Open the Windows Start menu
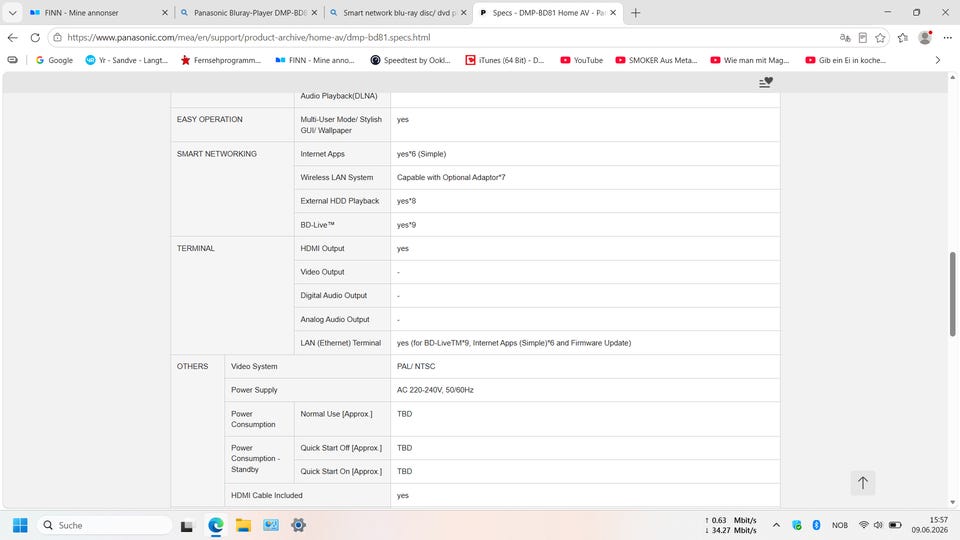 pyautogui.click(x=20, y=525)
